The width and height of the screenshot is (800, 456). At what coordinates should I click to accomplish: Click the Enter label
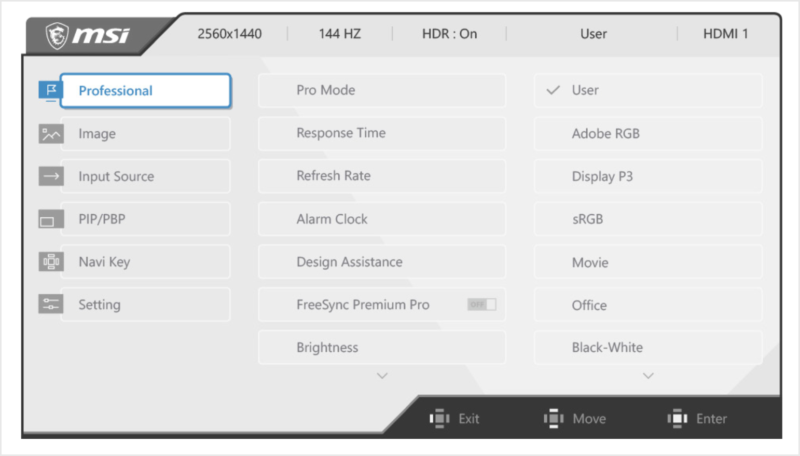[711, 419]
